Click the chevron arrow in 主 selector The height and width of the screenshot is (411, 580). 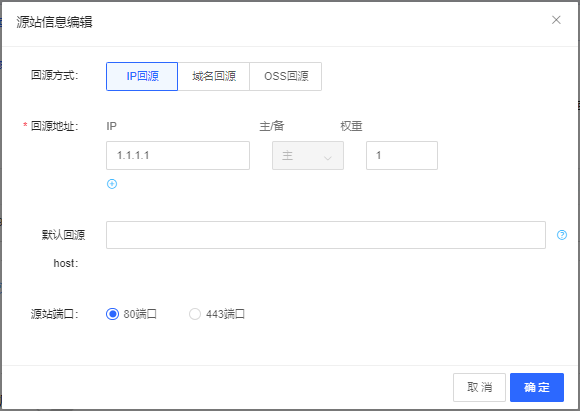(x=327, y=158)
